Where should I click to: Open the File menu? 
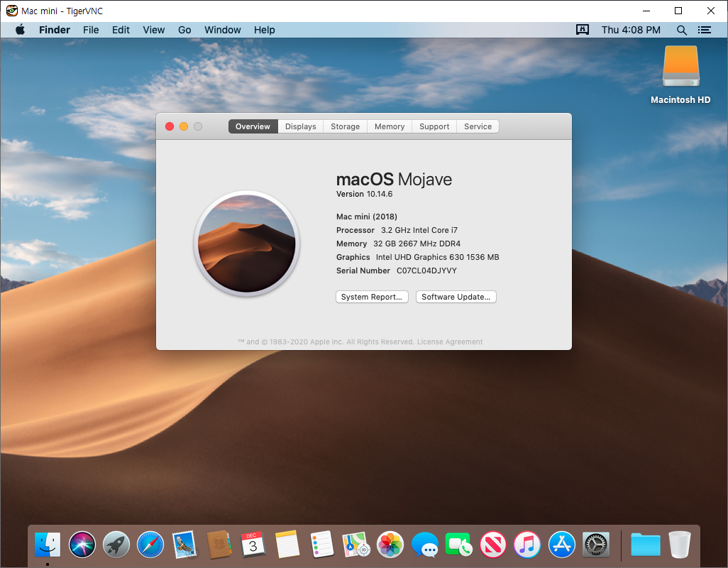(x=91, y=31)
